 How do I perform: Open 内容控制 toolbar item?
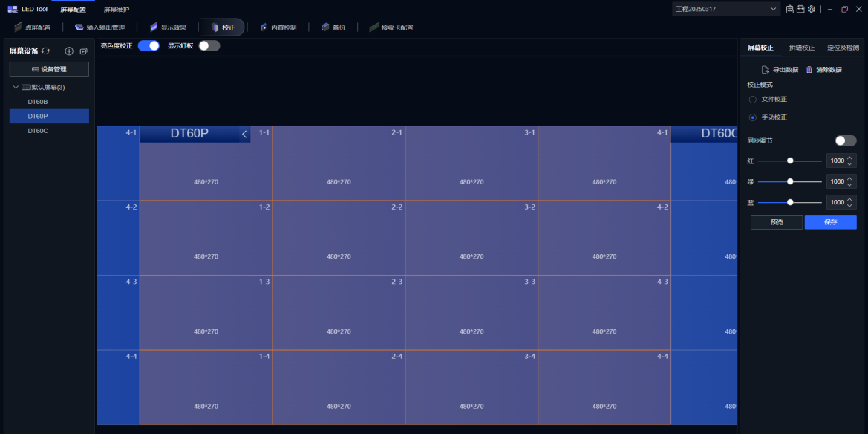point(278,27)
